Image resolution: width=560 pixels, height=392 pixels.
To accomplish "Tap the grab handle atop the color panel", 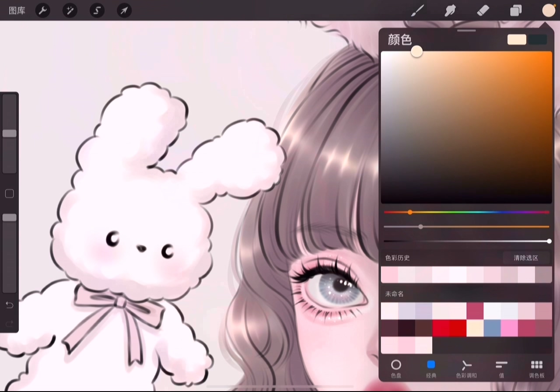I will tap(466, 31).
